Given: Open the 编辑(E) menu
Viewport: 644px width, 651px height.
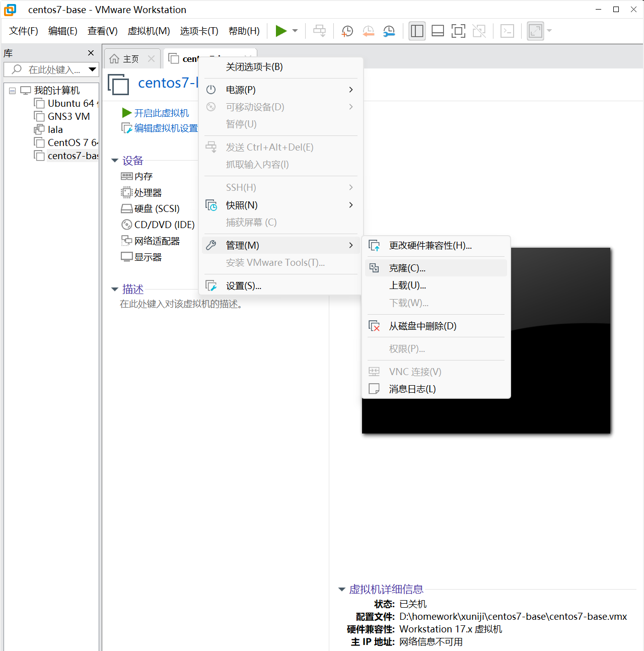Looking at the screenshot, I should (x=63, y=31).
